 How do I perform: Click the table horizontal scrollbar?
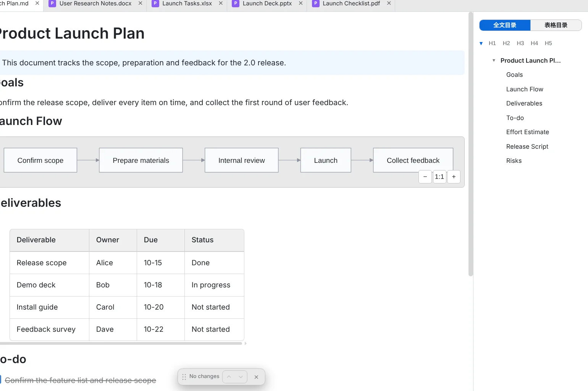click(x=121, y=344)
